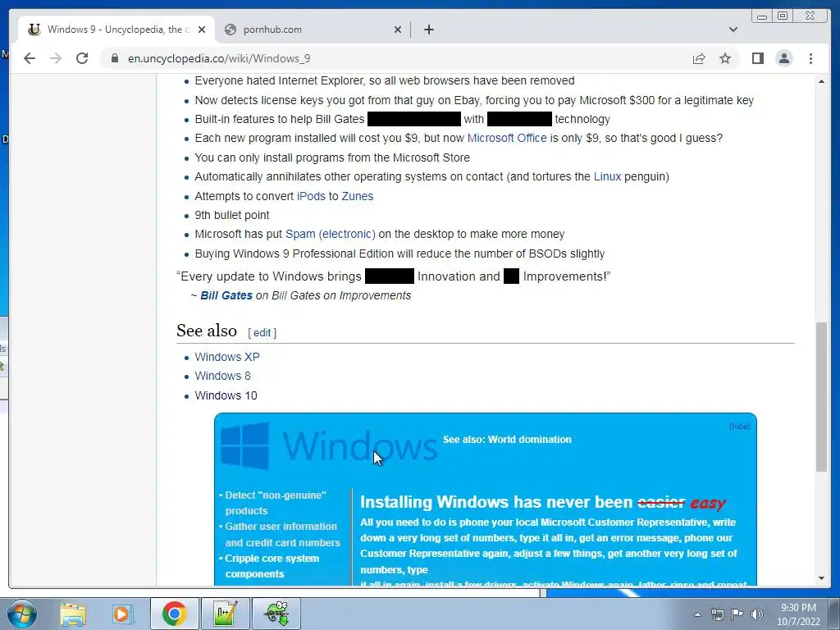Open the clock showing 9:30 PM
Image resolution: width=840 pixels, height=630 pixels.
[798, 614]
